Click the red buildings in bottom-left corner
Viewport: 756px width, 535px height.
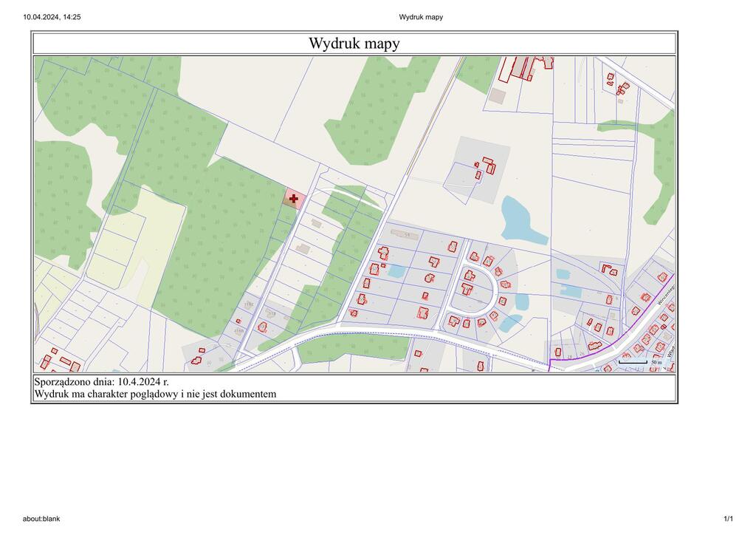[59, 361]
